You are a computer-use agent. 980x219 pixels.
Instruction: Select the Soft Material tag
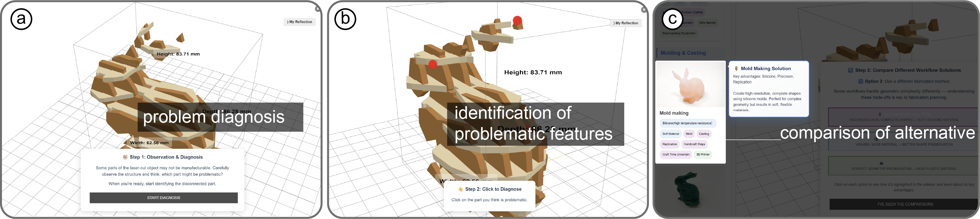[670, 134]
